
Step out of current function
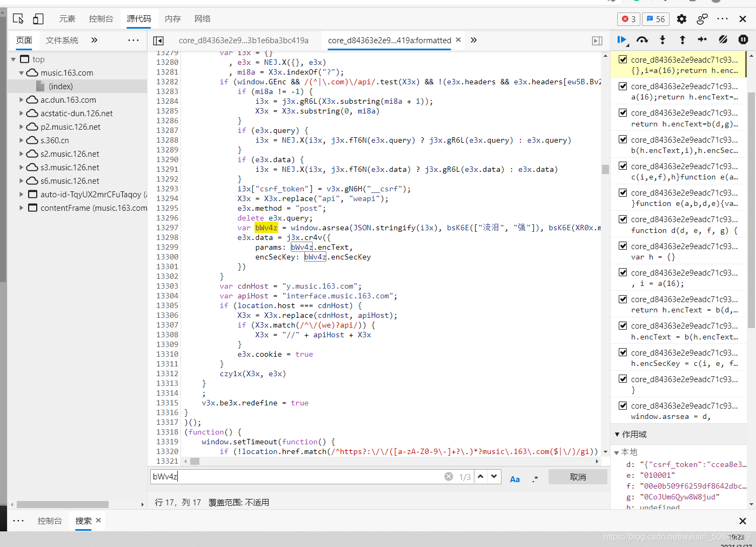tap(683, 39)
